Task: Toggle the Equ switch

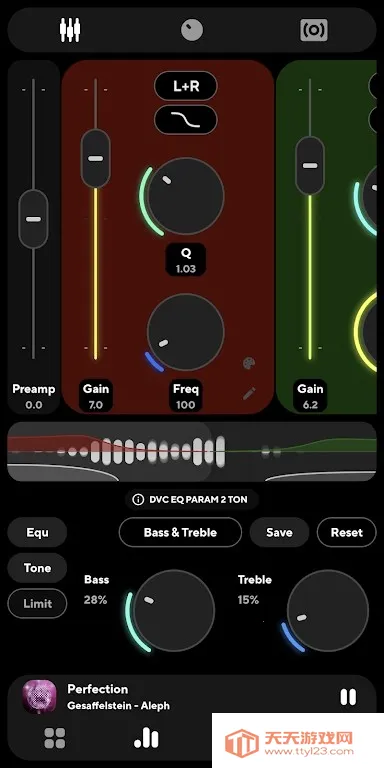Action: click(37, 532)
